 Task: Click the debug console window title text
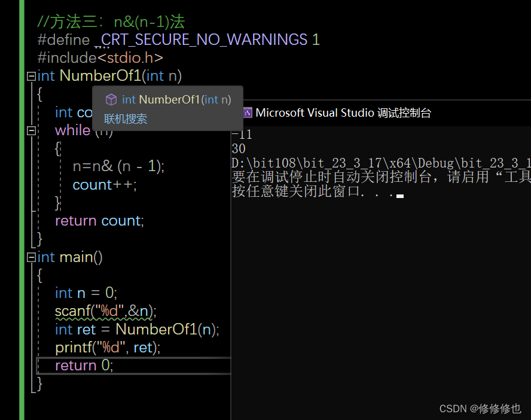pyautogui.click(x=343, y=113)
